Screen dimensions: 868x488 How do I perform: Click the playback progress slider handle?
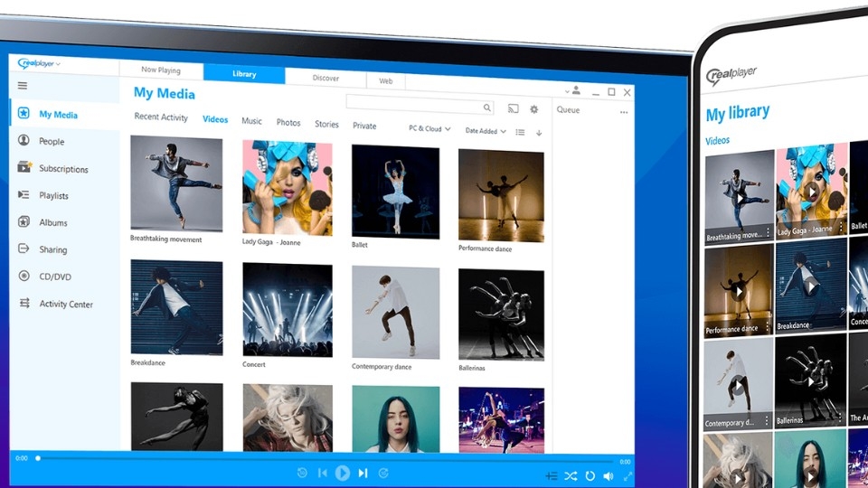click(x=38, y=458)
